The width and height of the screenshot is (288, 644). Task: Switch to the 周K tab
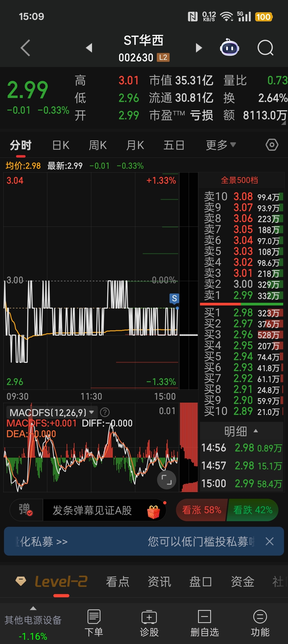[x=98, y=145]
